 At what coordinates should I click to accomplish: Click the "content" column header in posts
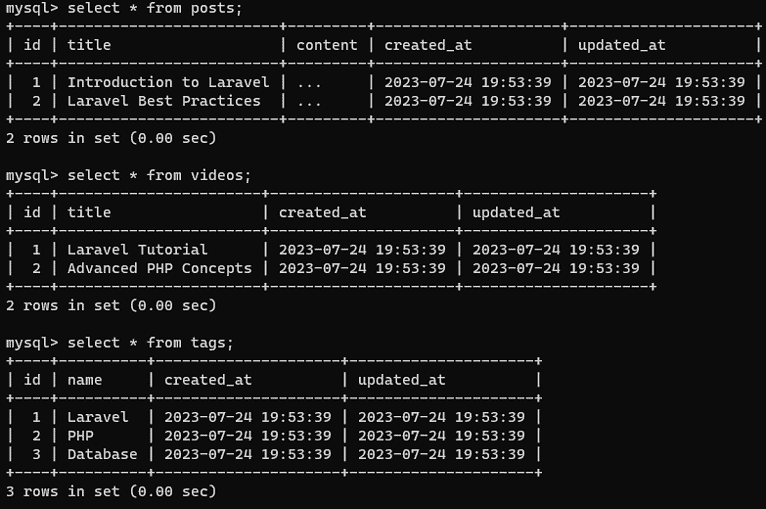tap(326, 45)
